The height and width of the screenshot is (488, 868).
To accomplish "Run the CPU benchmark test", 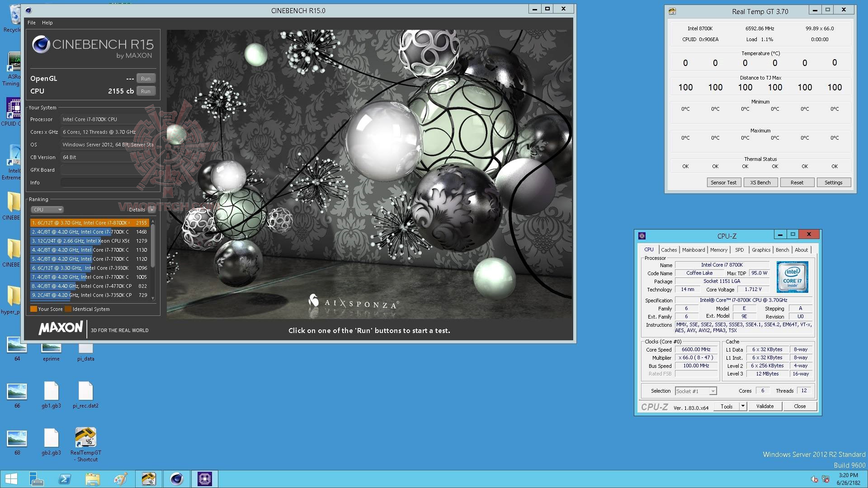I will (146, 91).
